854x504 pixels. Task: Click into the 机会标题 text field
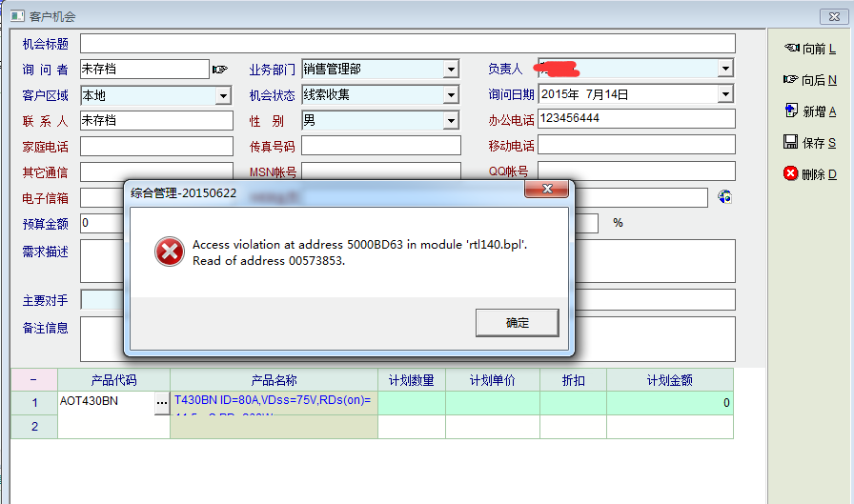point(407,44)
